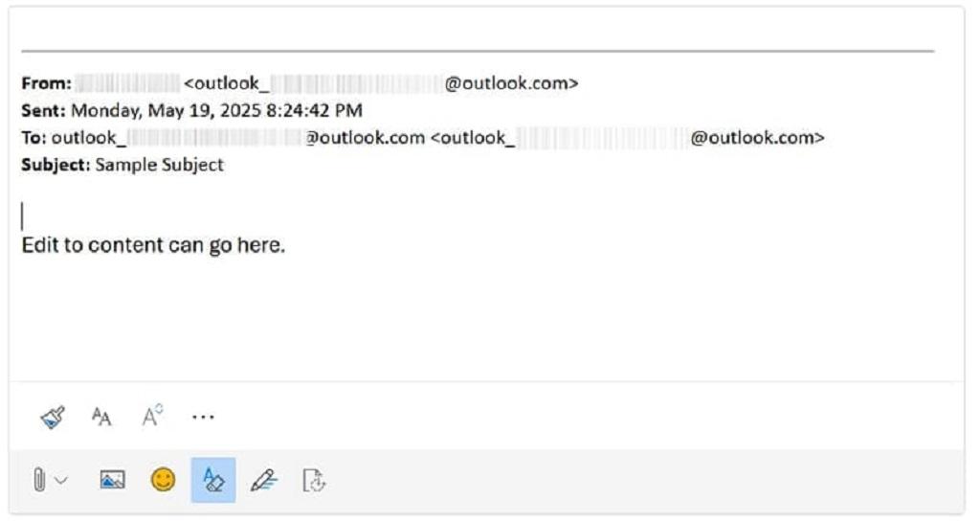Click the 'Edit to content can go here' text
The height and width of the screenshot is (522, 980).
tap(153, 245)
